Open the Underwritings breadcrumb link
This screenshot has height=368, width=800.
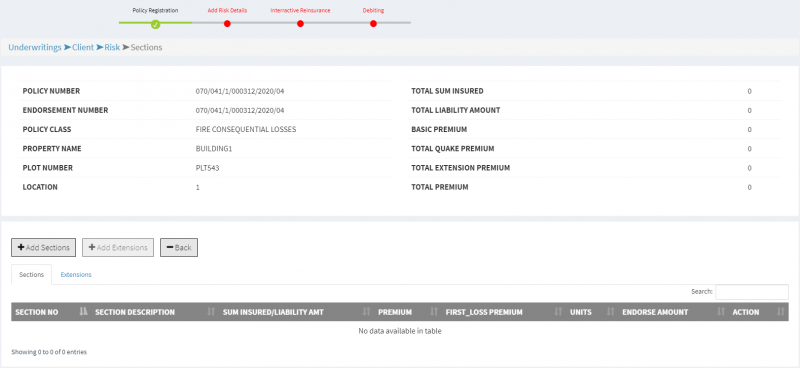[x=35, y=47]
